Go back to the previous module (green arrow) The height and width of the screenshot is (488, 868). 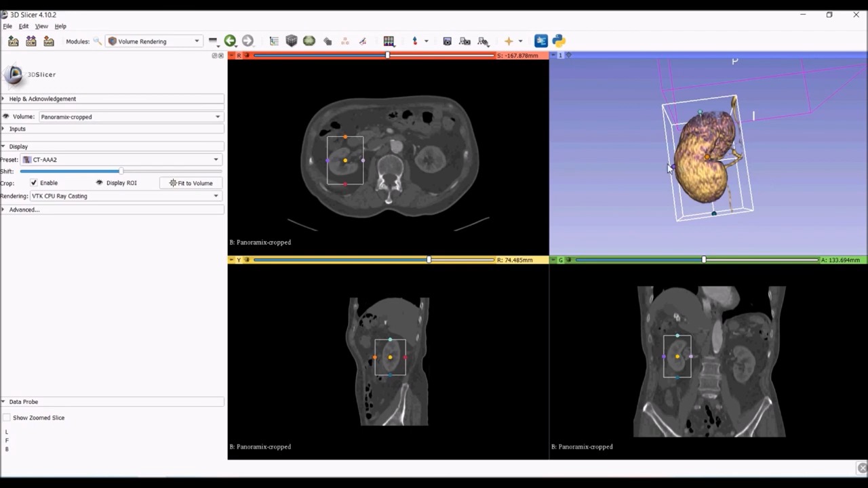pos(230,41)
